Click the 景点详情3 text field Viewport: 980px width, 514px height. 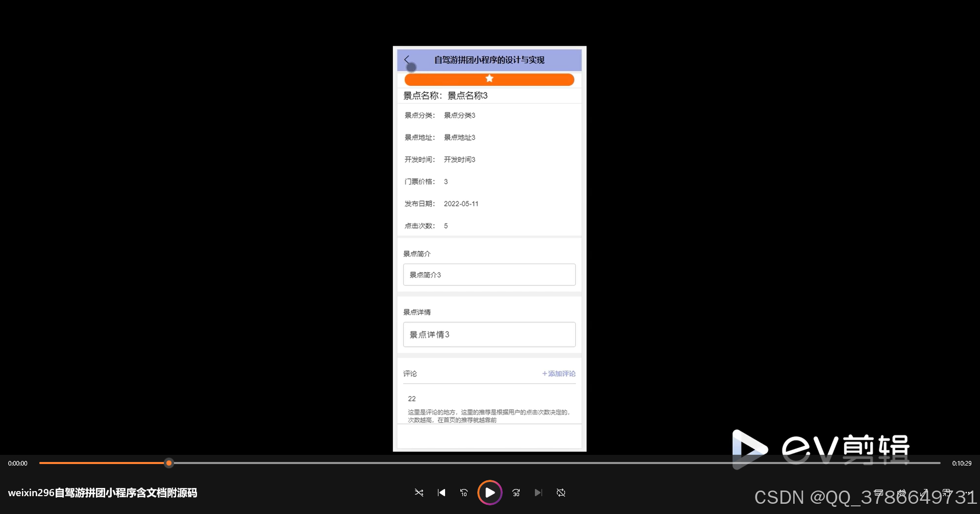click(x=489, y=335)
